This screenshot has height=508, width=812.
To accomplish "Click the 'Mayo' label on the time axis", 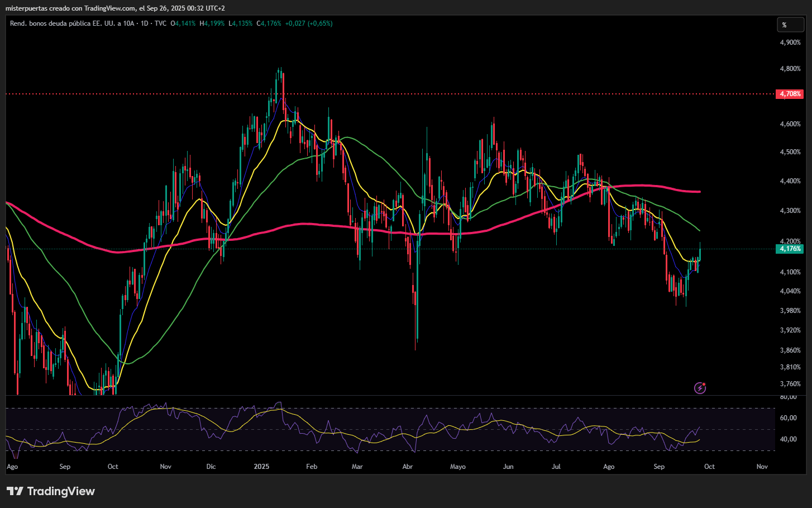I will pyautogui.click(x=457, y=467).
